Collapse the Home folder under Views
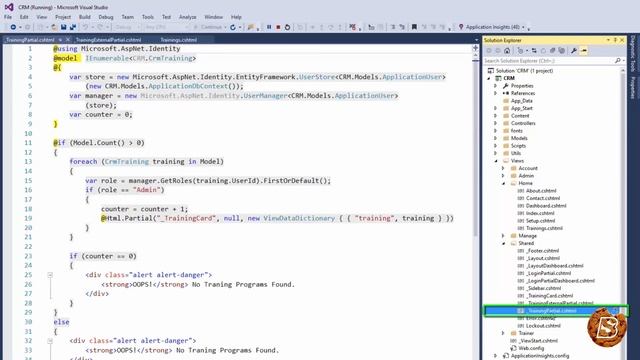640x360 pixels. point(503,184)
